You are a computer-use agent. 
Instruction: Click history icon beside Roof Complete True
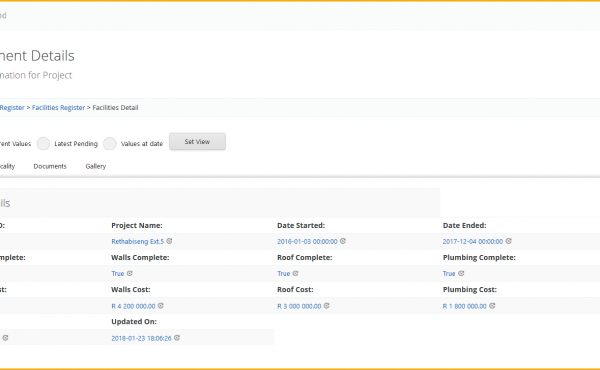tap(295, 273)
